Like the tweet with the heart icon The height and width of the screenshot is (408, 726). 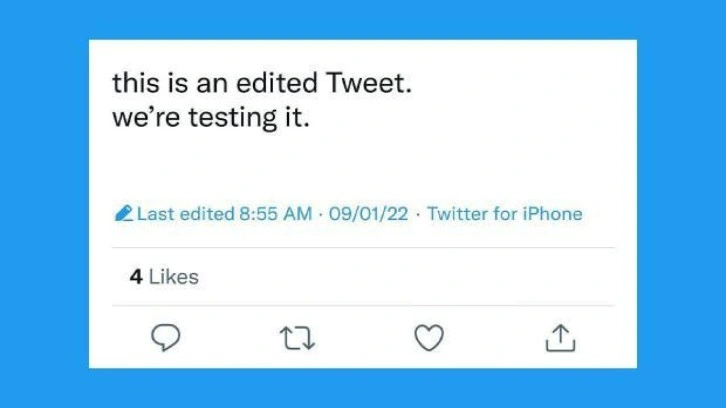click(429, 339)
